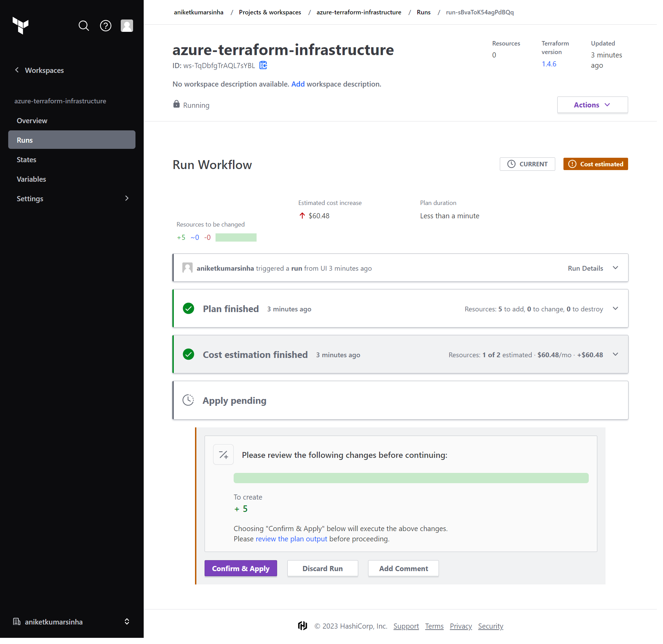This screenshot has width=663, height=644.
Task: Click aniketkumarsinha breadcrumb link
Action: (x=199, y=12)
